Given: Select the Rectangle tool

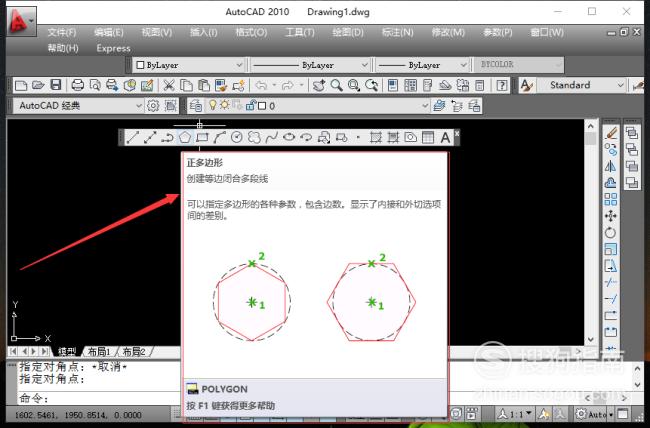Looking at the screenshot, I should pos(202,137).
